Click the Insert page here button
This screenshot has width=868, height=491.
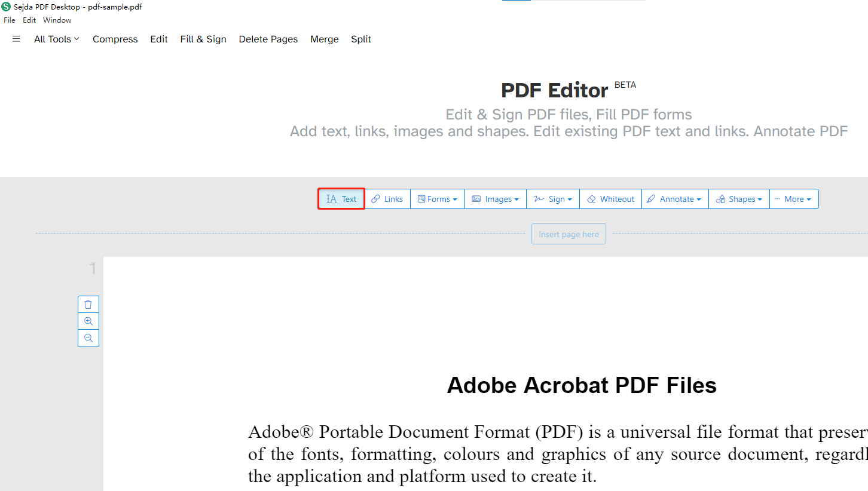point(569,234)
